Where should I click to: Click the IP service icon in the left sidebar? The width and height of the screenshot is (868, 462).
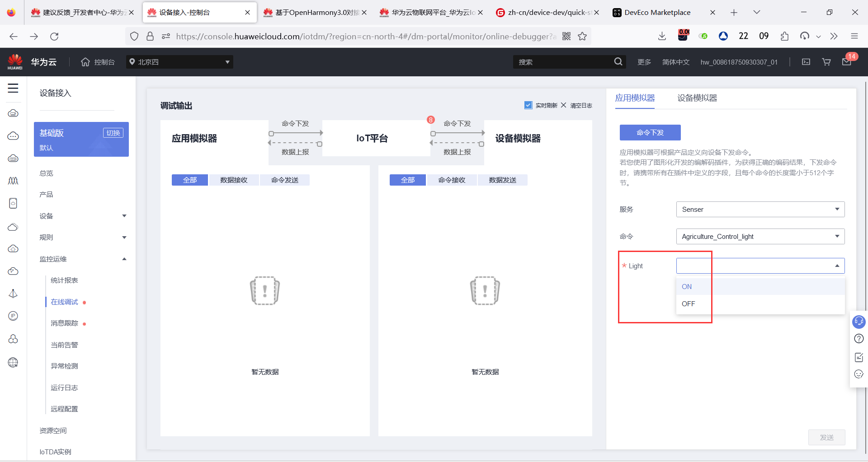click(x=13, y=316)
